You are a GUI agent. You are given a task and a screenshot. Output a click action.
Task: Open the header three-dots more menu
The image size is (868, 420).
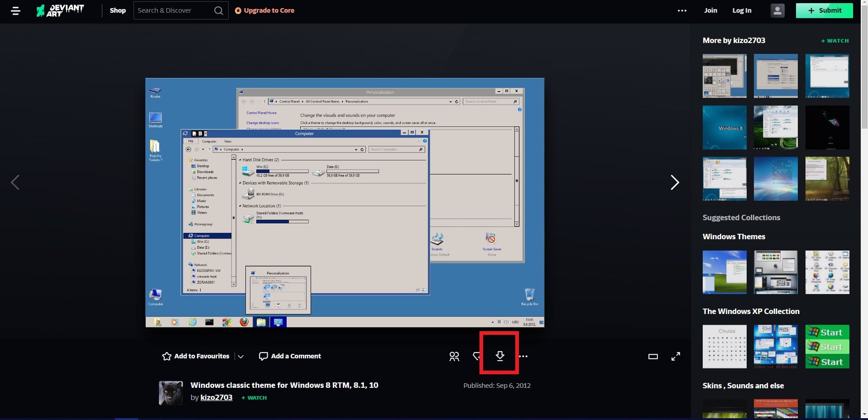pos(682,10)
